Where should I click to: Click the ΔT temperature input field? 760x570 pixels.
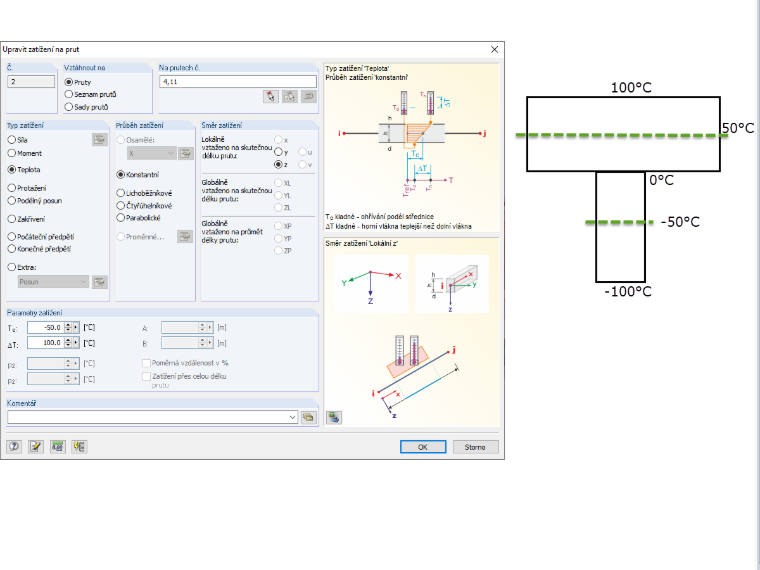point(46,343)
